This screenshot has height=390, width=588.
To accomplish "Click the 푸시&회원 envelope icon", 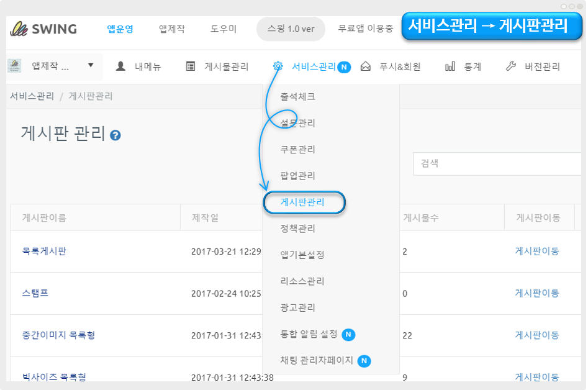I will (x=366, y=66).
